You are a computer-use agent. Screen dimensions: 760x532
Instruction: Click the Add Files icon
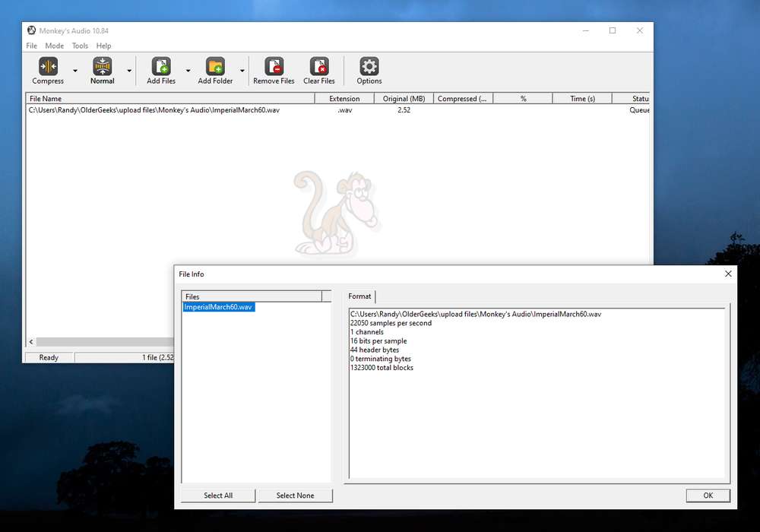pos(161,66)
